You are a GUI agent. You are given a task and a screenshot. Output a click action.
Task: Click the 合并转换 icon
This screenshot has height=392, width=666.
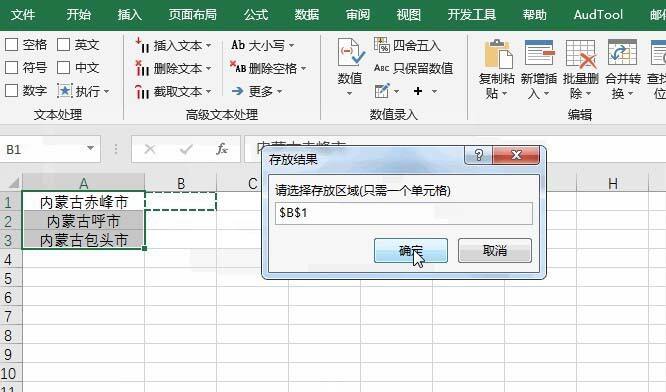pyautogui.click(x=622, y=53)
